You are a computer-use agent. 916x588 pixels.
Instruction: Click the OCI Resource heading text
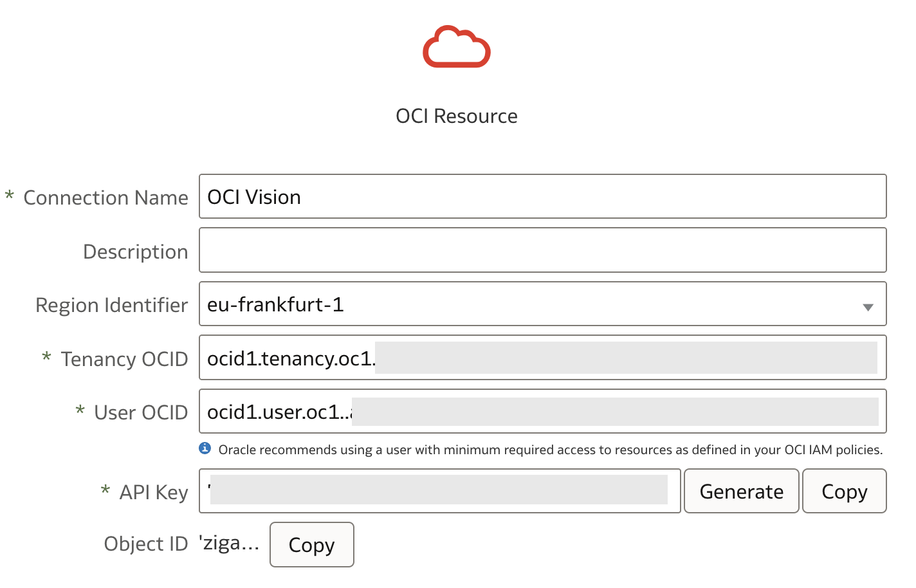[x=457, y=116]
